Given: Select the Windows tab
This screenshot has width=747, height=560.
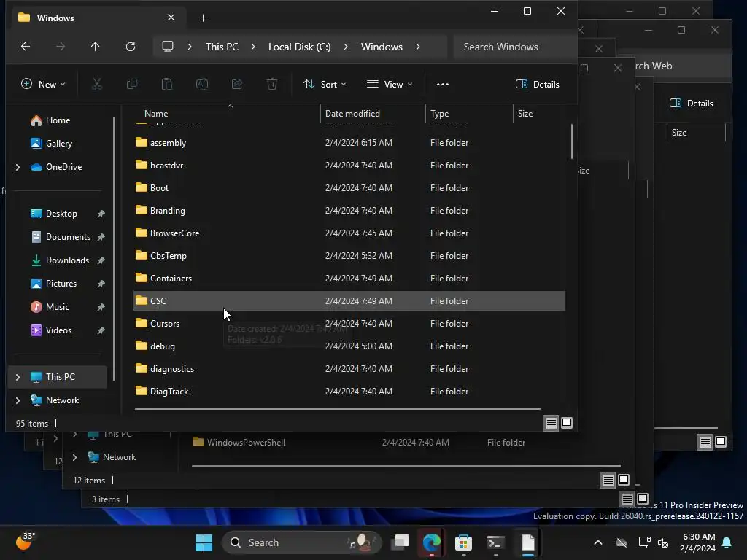Looking at the screenshot, I should pos(98,17).
